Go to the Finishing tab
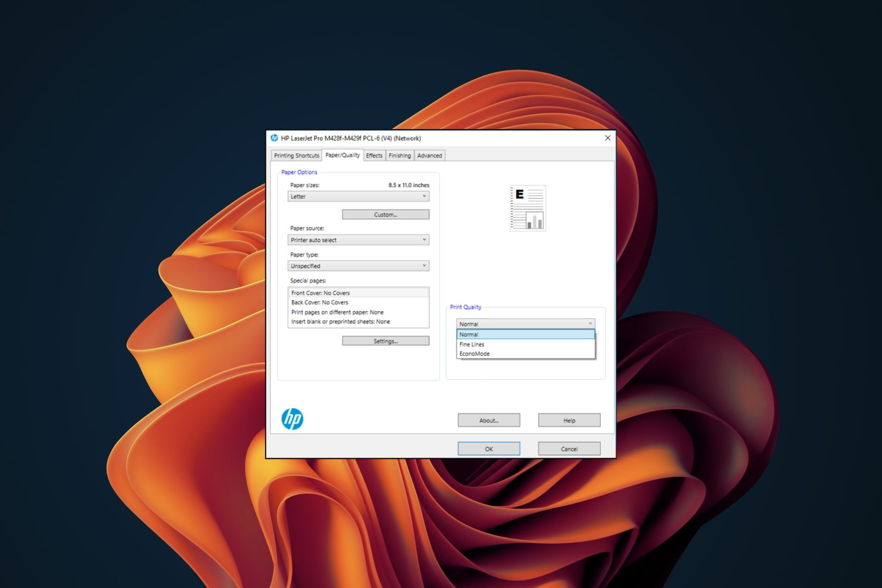Image resolution: width=882 pixels, height=588 pixels. 400,156
